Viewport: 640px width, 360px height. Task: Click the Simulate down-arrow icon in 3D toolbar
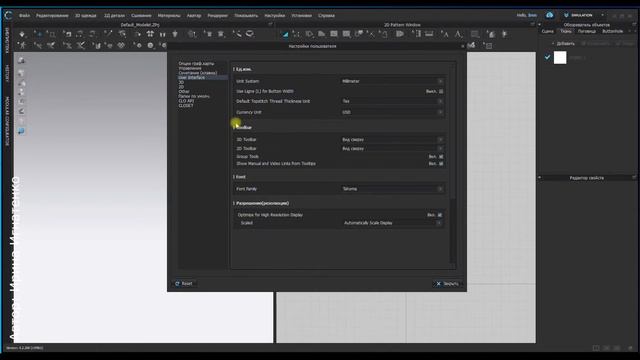click(22, 34)
